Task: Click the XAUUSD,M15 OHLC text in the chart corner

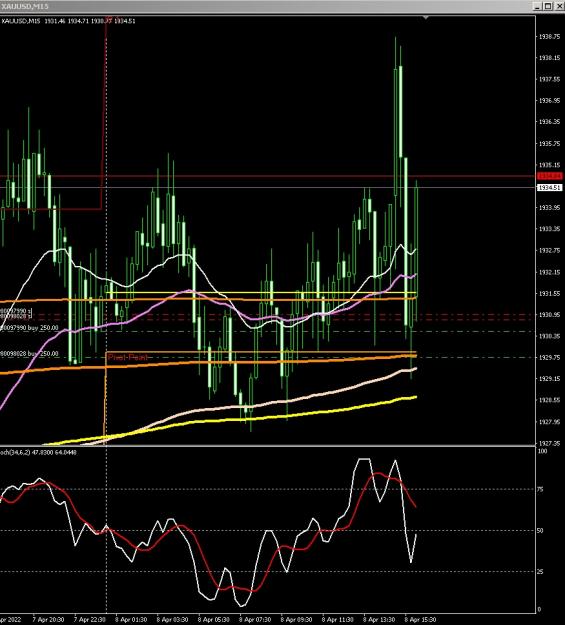Action: pos(68,21)
